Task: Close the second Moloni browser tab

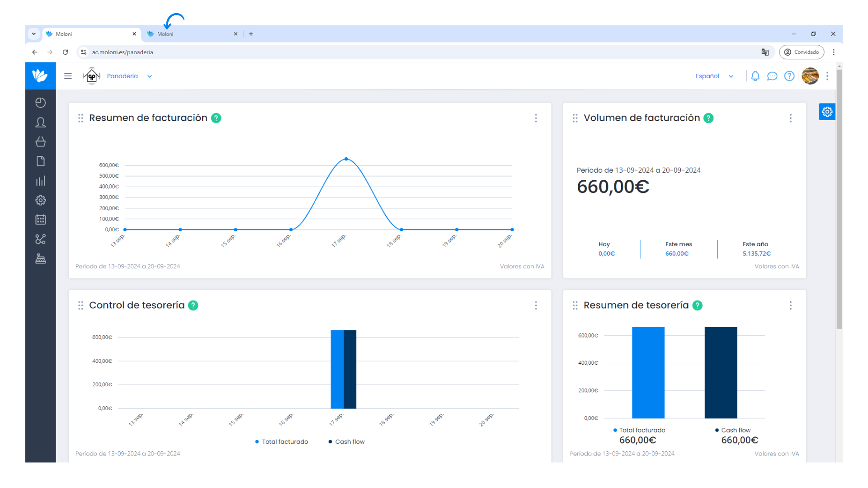Action: (x=236, y=34)
